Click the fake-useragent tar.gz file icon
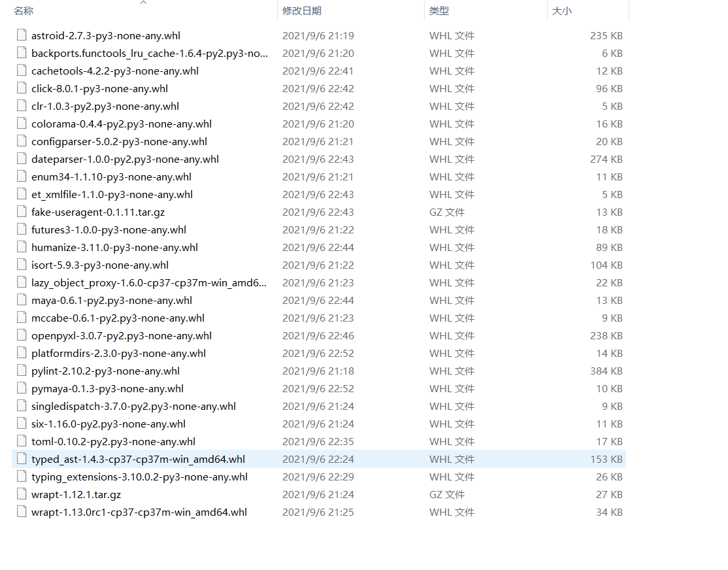 [x=22, y=211]
